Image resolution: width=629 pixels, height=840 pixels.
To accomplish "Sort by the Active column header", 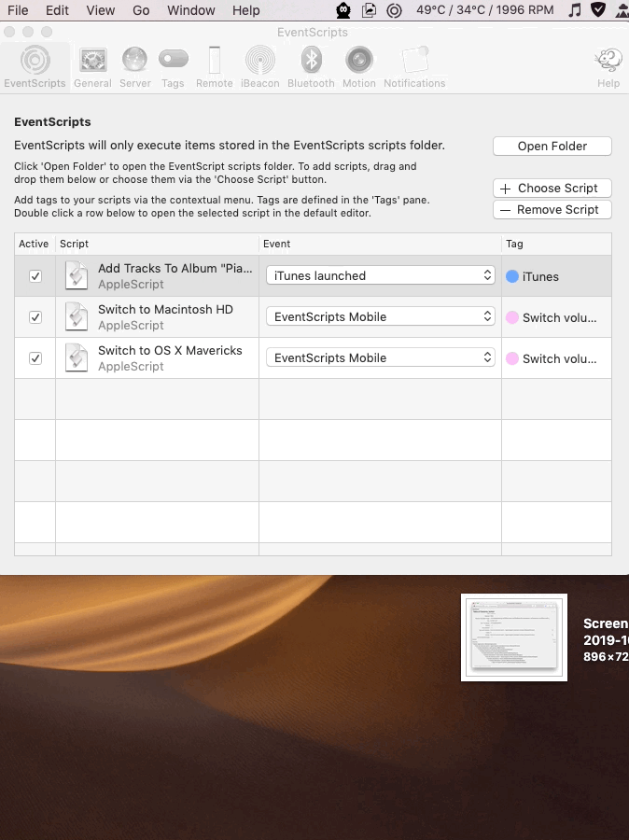I will 35,244.
